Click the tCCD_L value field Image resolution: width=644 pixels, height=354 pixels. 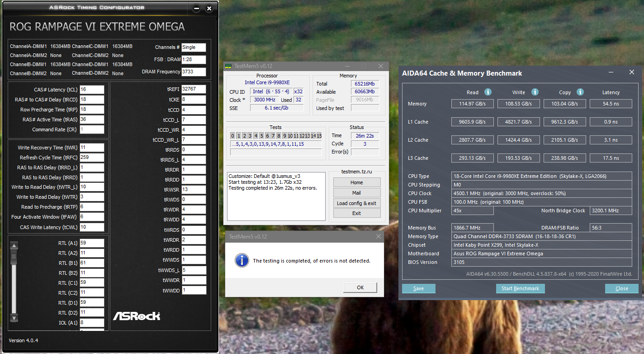click(194, 120)
